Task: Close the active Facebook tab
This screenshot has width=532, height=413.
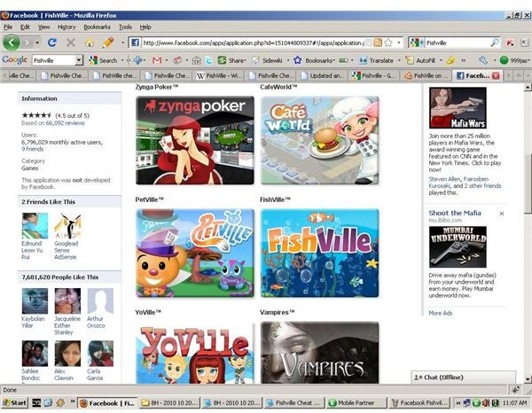Action: pos(496,75)
